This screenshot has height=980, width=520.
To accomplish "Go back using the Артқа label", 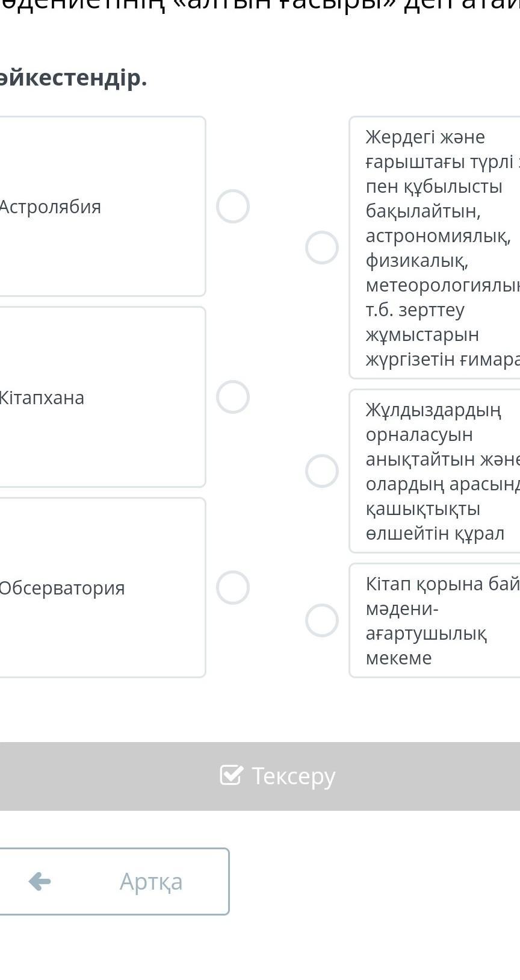I will tap(150, 881).
